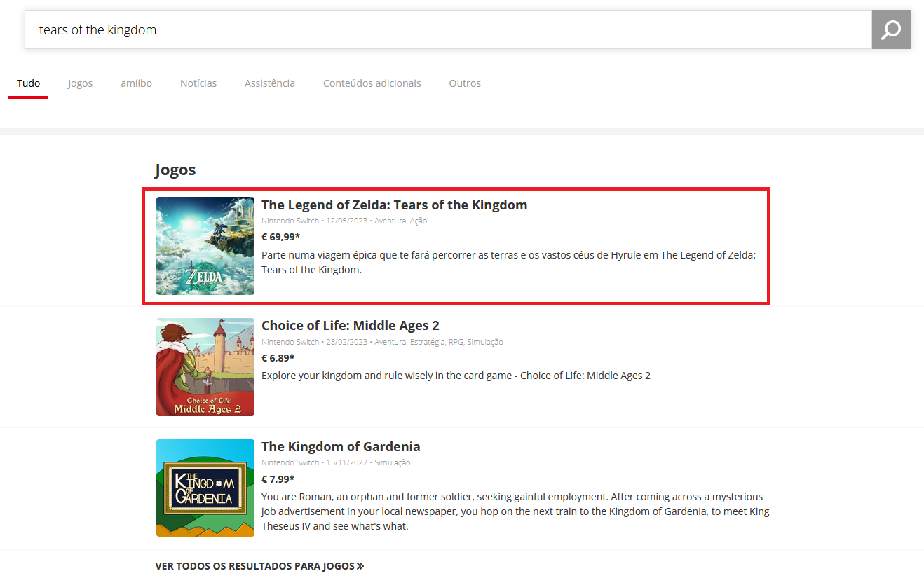Open Choice of Life: Middle Ages 2 title

click(x=351, y=326)
